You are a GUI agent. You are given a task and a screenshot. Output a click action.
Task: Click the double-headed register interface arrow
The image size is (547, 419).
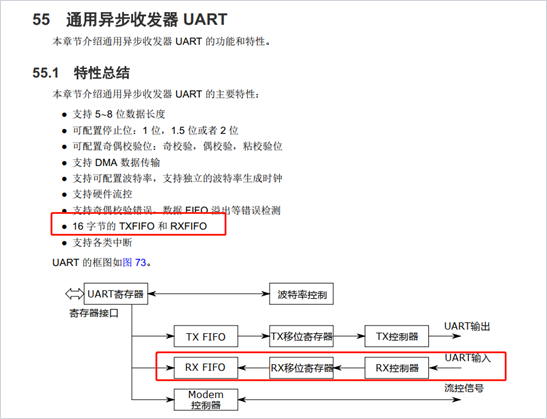pyautogui.click(x=74, y=294)
